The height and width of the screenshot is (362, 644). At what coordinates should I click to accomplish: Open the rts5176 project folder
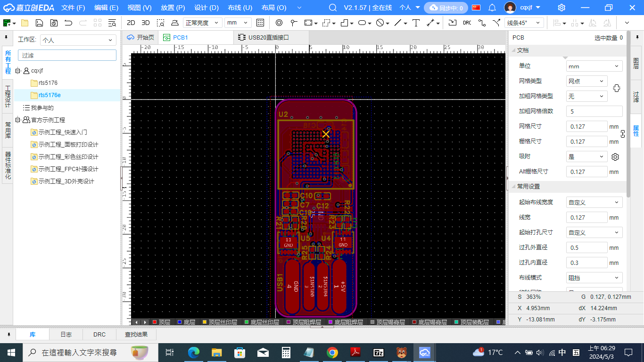pos(48,83)
